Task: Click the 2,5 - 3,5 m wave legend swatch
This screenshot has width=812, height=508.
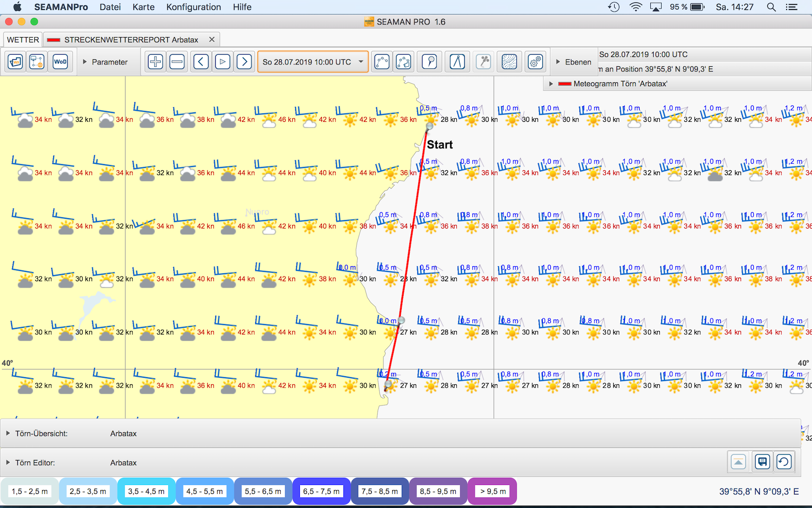Action: [88, 491]
